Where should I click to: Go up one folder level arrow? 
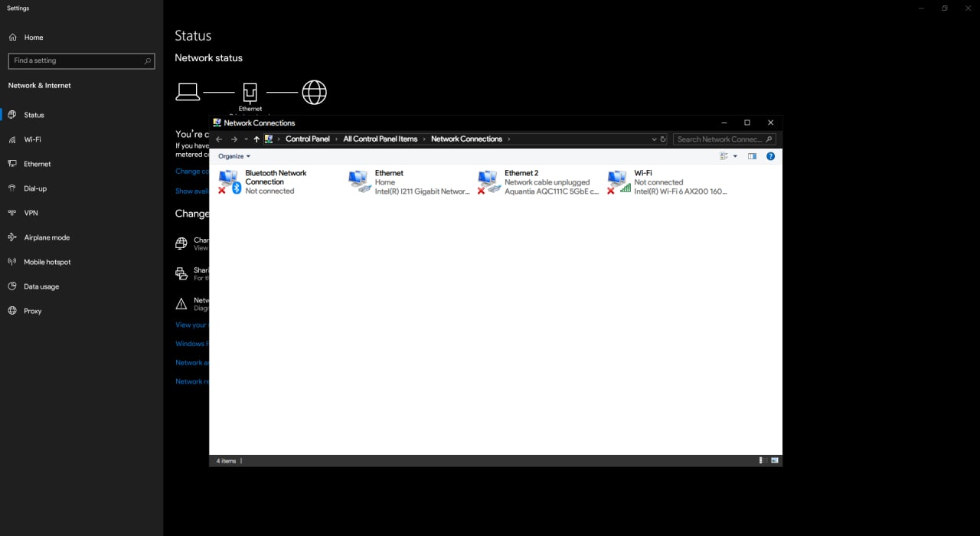tap(256, 139)
